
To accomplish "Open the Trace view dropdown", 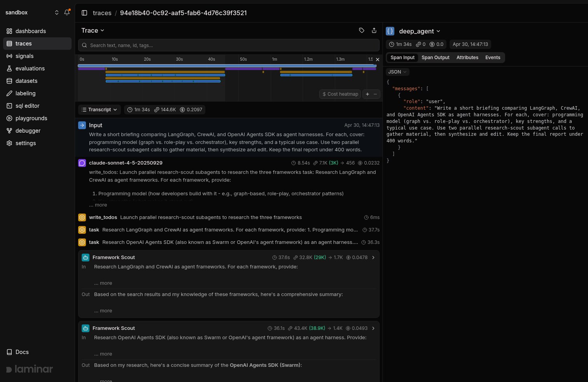I will (93, 30).
